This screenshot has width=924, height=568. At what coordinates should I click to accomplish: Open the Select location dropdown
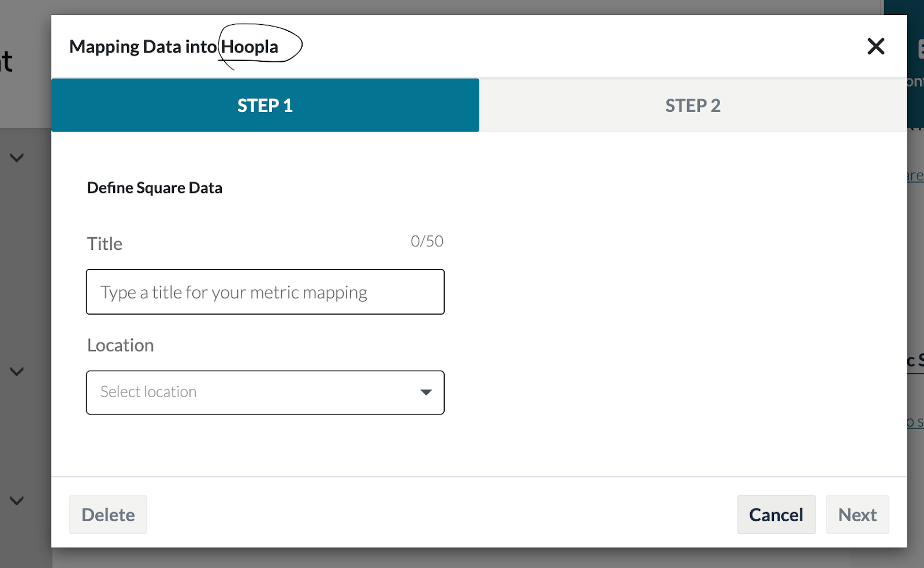(x=265, y=393)
